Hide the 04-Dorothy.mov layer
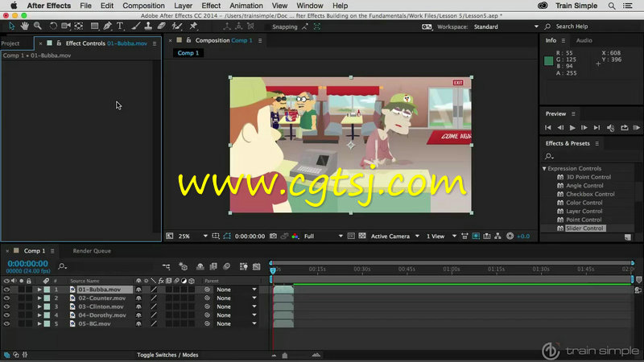 pos(6,315)
